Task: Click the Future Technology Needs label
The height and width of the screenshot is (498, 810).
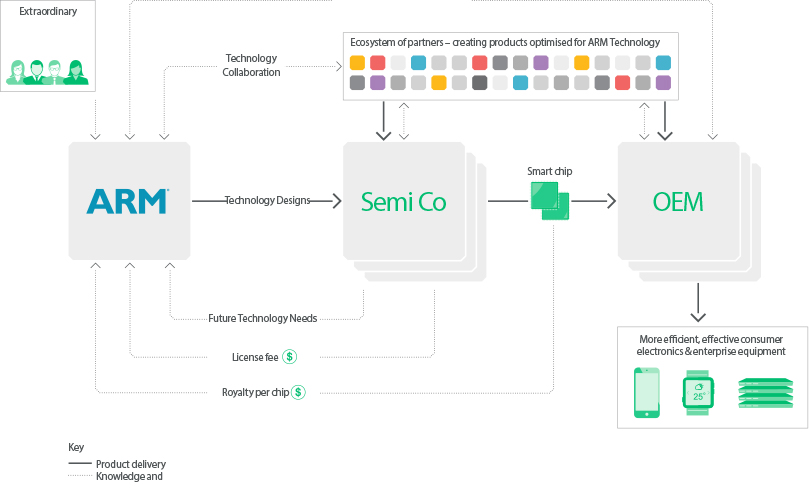Action: pos(262,319)
